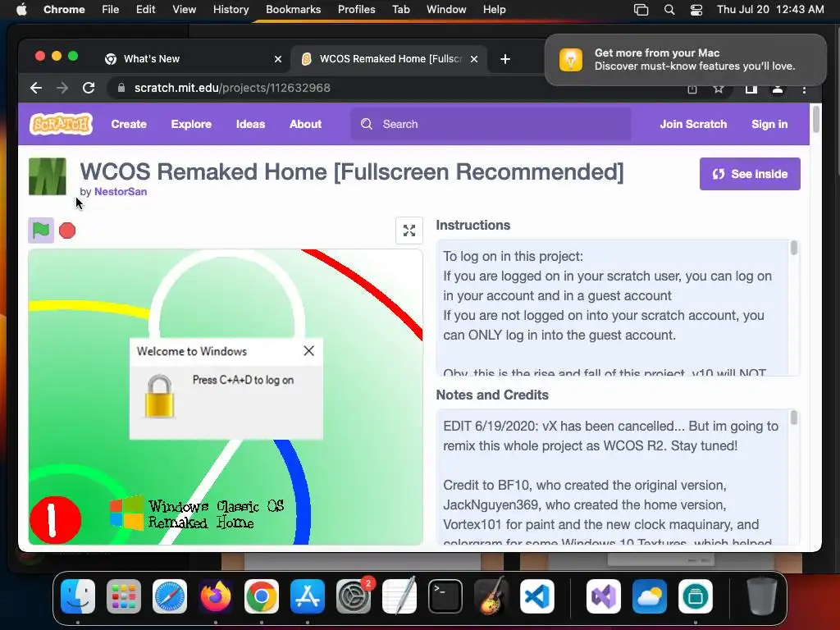The height and width of the screenshot is (630, 840).
Task: Open NestorSan's profile link
Action: pyautogui.click(x=121, y=191)
